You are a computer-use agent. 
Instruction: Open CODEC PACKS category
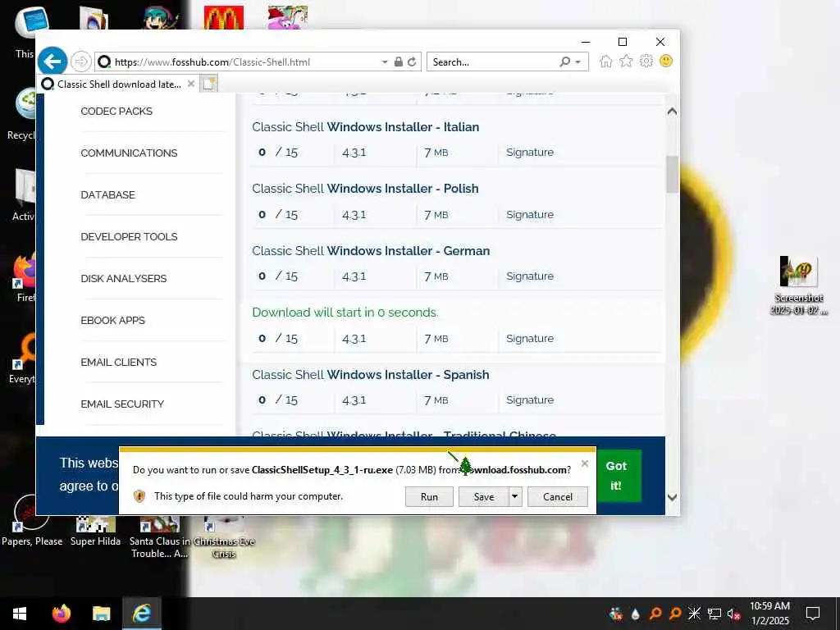[116, 111]
